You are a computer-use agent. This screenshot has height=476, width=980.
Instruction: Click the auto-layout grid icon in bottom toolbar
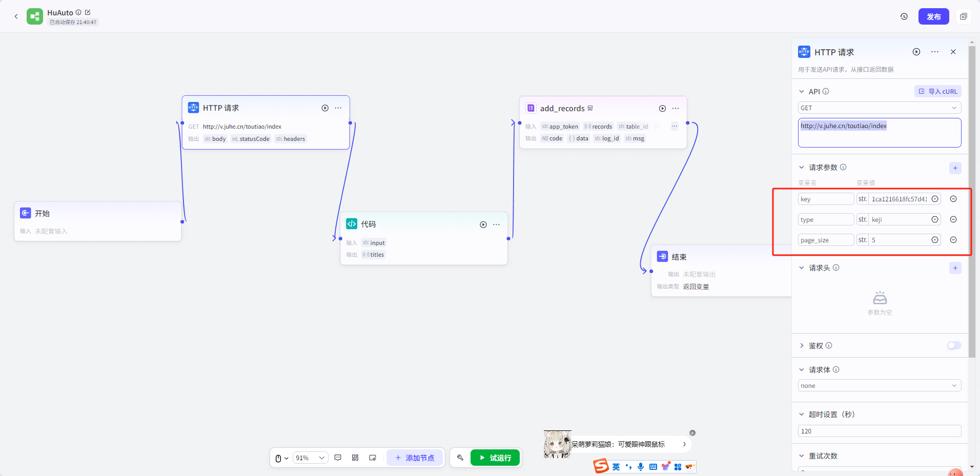355,458
